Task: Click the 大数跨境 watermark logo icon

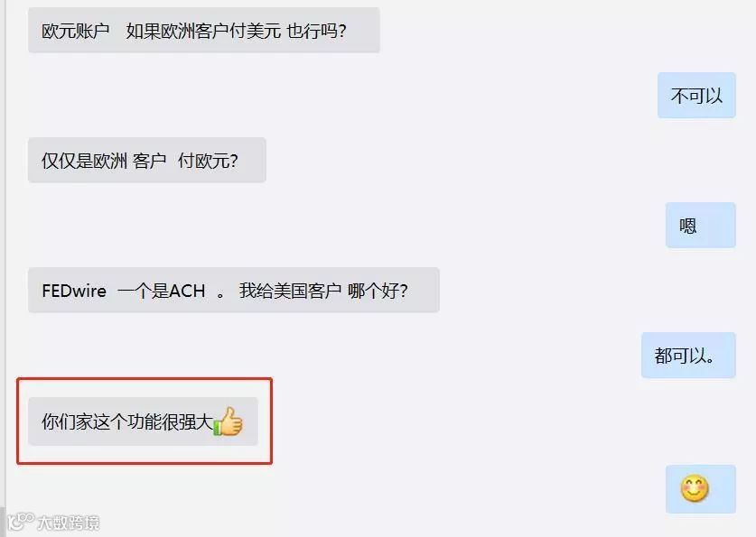Action: coord(20,522)
